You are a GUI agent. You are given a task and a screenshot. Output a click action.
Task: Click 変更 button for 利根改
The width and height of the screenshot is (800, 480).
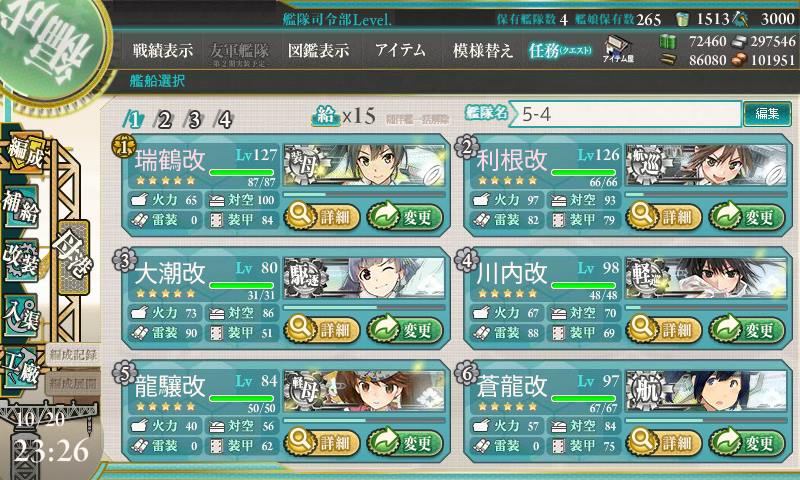[746, 217]
